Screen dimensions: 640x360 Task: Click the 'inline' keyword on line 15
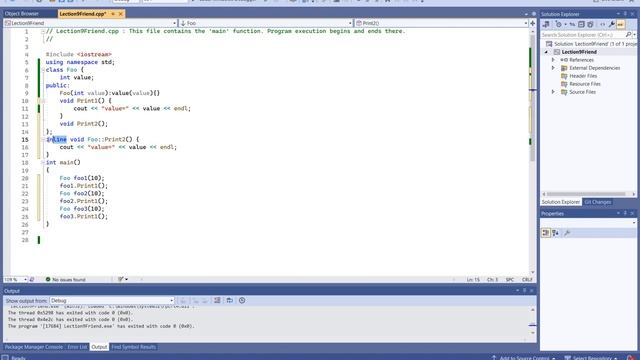[x=56, y=140]
